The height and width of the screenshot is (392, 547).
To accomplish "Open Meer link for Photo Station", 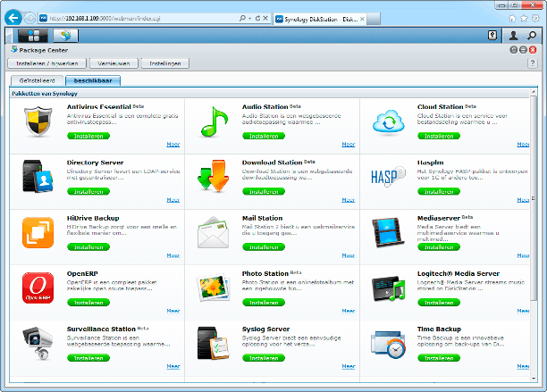I will point(349,311).
